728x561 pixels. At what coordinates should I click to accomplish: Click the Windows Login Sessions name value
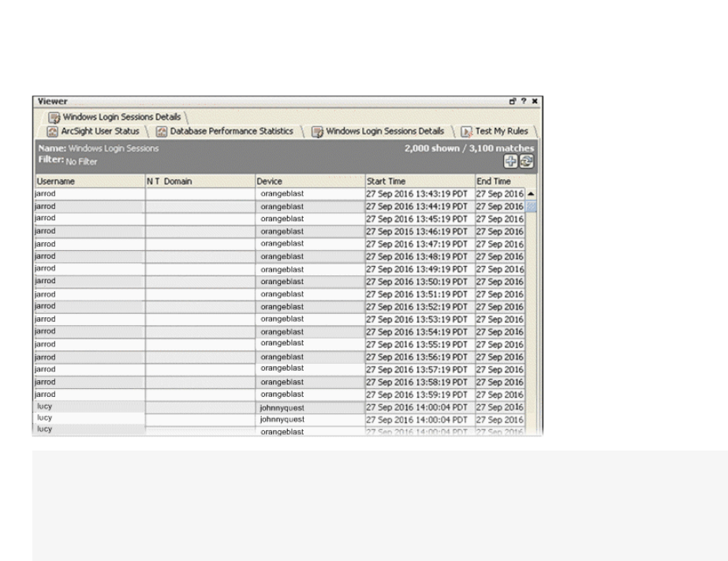[114, 148]
